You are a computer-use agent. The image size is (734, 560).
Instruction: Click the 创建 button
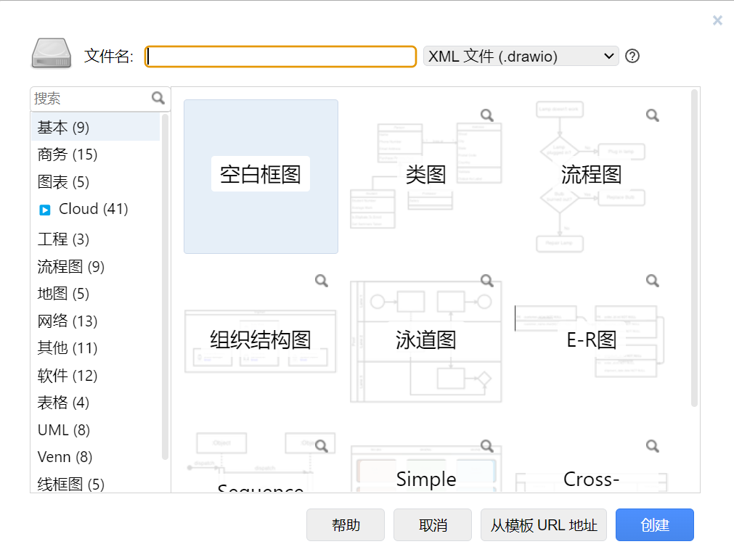[654, 525]
